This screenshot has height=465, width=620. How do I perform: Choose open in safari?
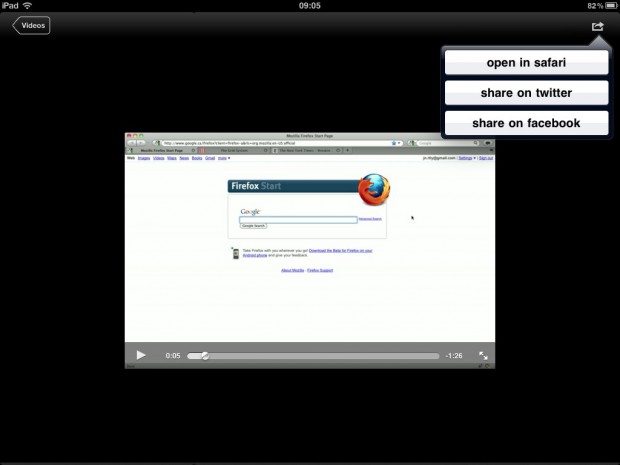pyautogui.click(x=526, y=62)
